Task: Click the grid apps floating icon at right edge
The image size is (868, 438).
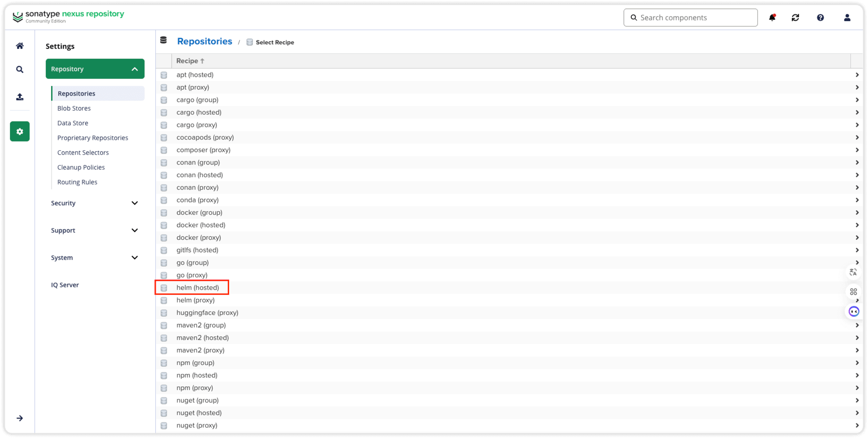Action: (854, 292)
